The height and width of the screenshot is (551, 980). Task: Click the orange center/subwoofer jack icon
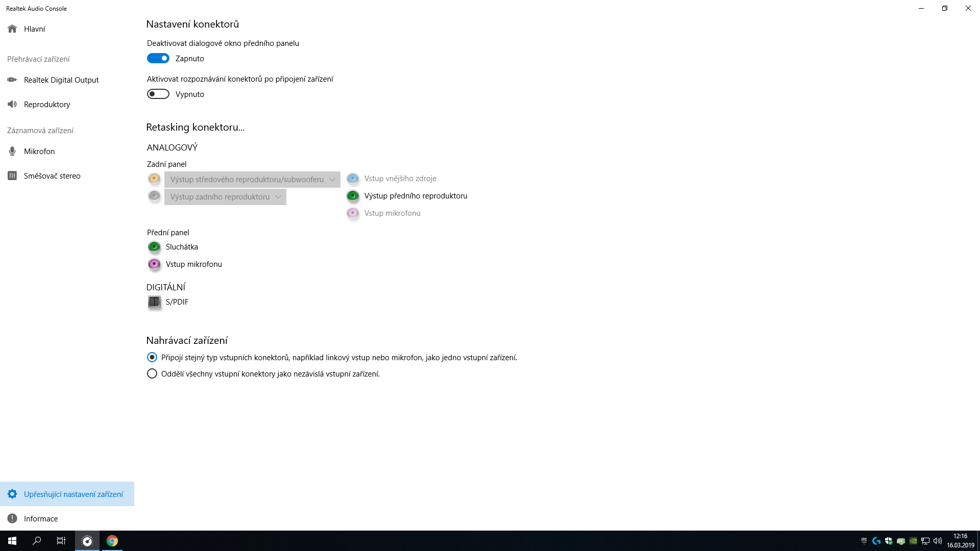(x=154, y=179)
